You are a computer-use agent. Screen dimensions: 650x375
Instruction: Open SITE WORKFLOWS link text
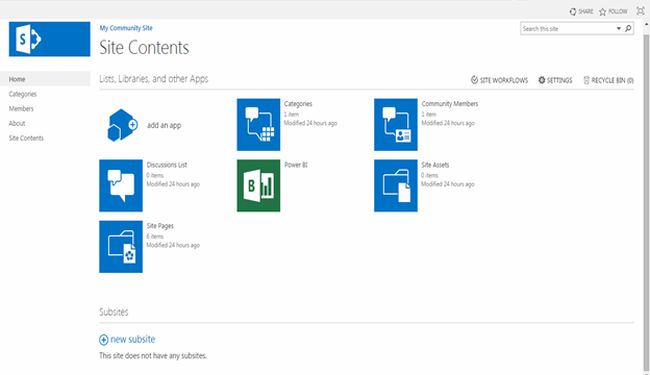pyautogui.click(x=504, y=80)
